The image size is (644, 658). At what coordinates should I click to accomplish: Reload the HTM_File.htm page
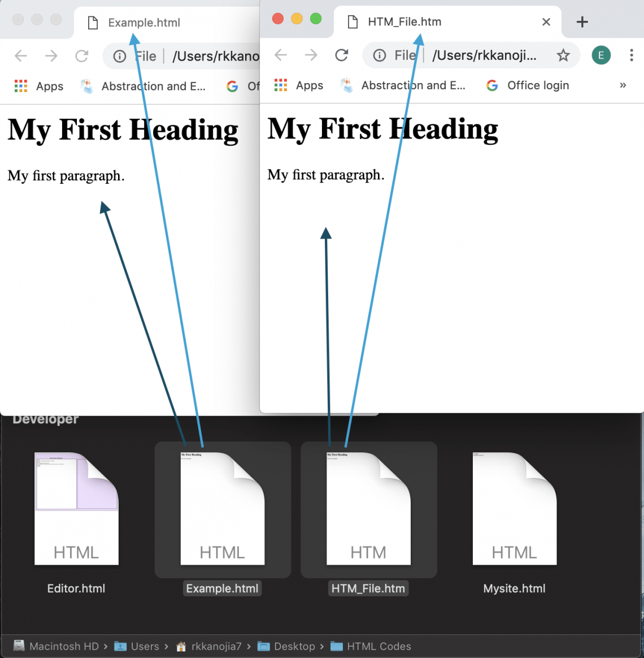[x=341, y=55]
